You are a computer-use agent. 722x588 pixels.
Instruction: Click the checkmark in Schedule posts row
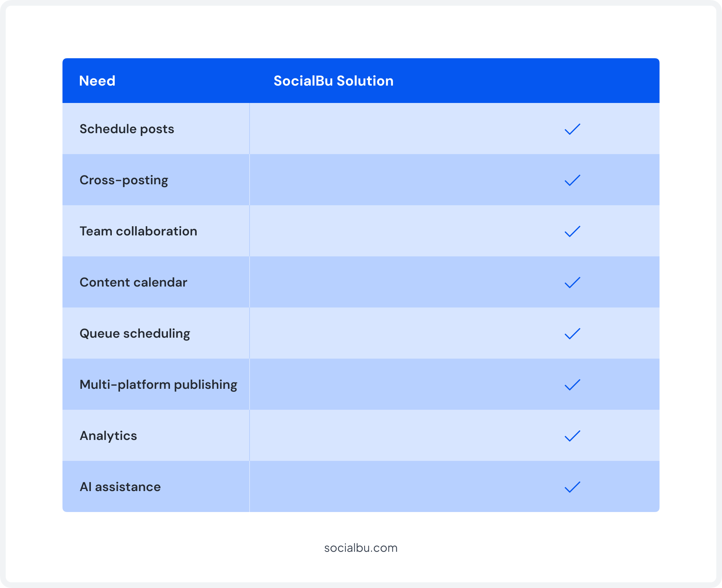pyautogui.click(x=572, y=129)
